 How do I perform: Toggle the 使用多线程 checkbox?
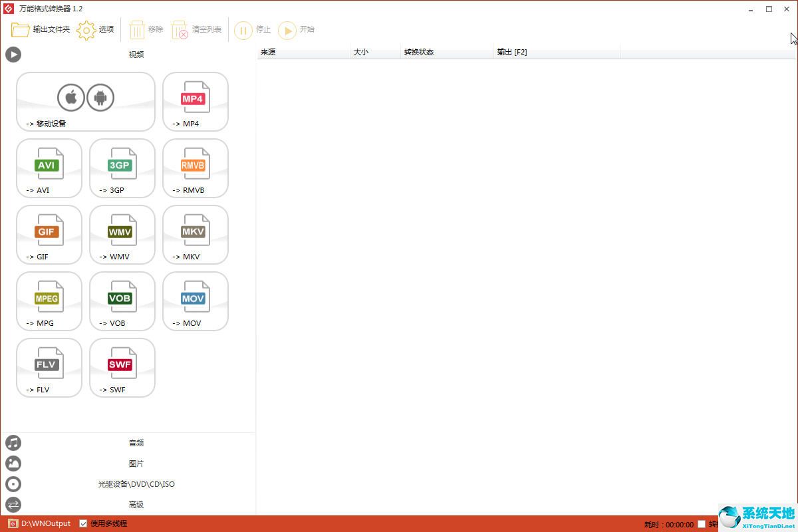point(83,523)
